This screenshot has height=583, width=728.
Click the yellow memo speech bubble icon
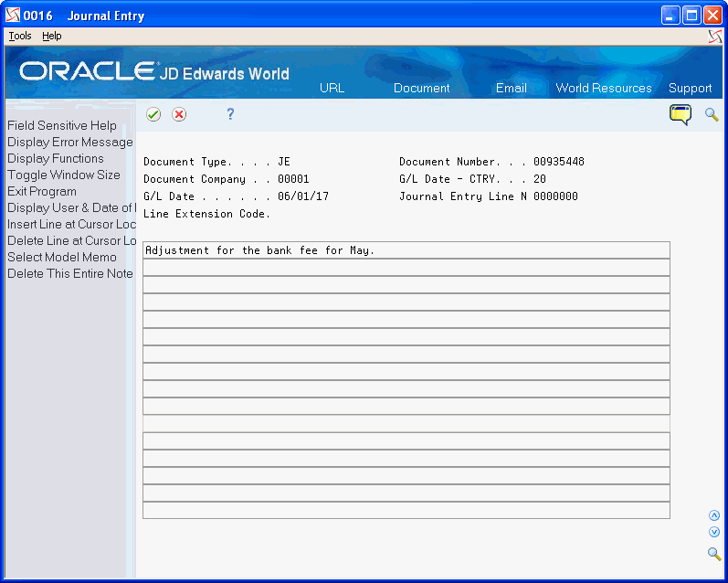tap(681, 114)
